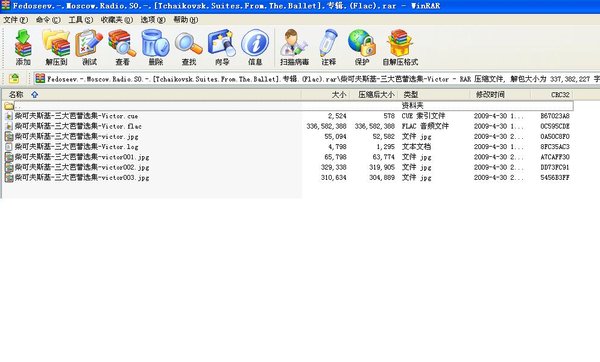Open the Options (选项) menu
This screenshot has height=362, width=600.
pos(153,20)
